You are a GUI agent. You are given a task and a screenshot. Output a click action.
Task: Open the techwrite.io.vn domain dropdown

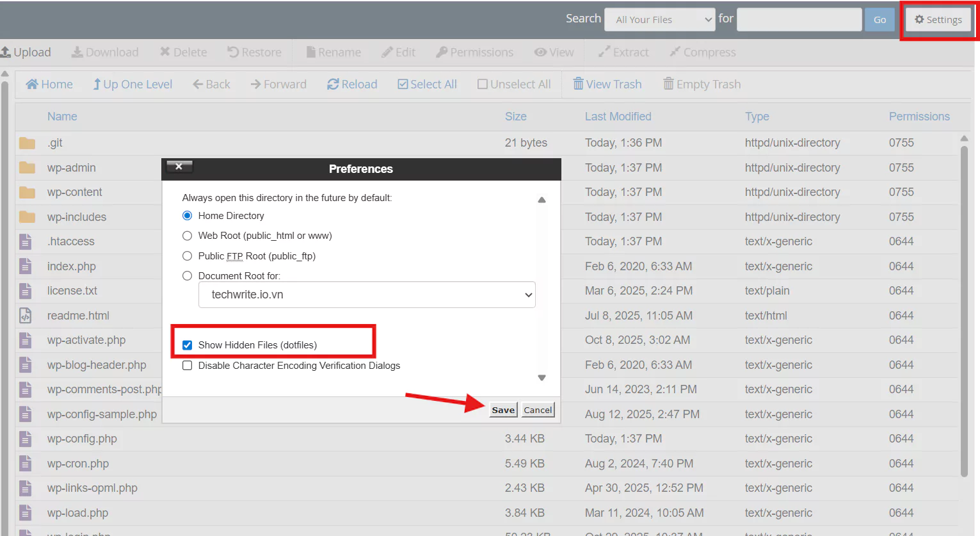tap(367, 295)
